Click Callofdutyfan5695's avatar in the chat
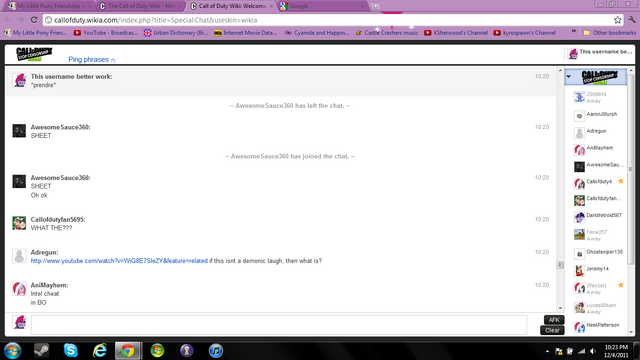The image size is (640, 360). click(19, 223)
